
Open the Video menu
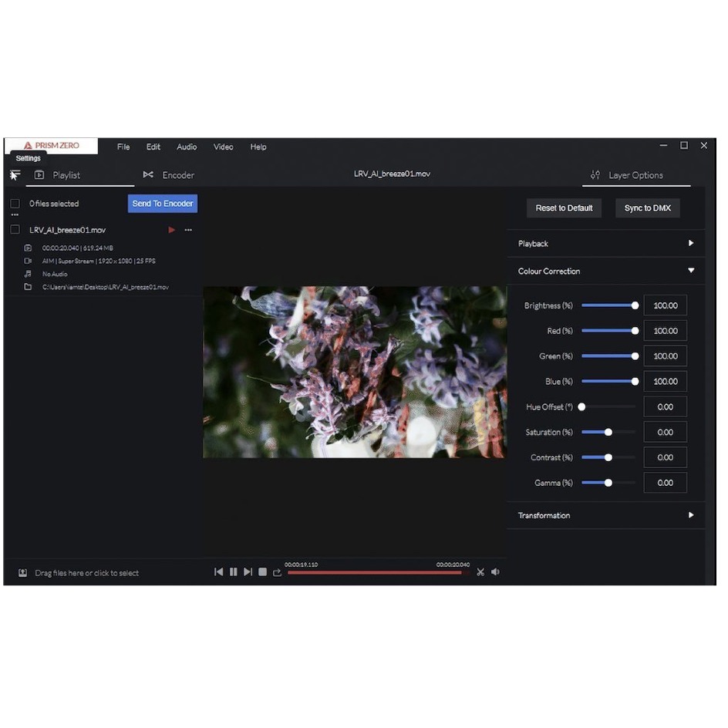tap(224, 147)
